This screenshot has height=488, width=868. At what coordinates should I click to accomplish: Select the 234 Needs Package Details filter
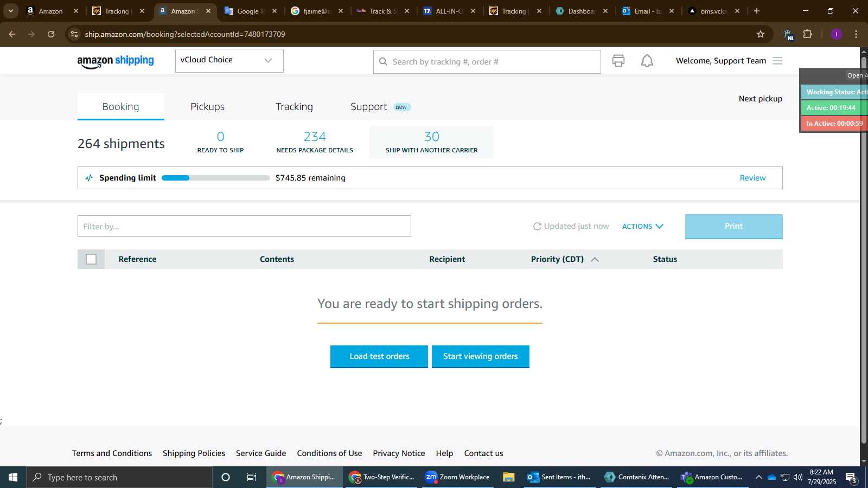click(x=315, y=142)
